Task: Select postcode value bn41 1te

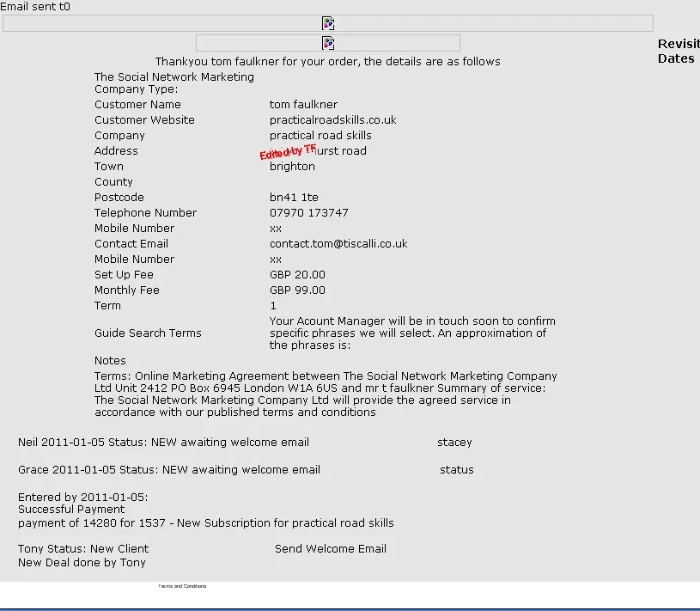Action: pyautogui.click(x=294, y=198)
